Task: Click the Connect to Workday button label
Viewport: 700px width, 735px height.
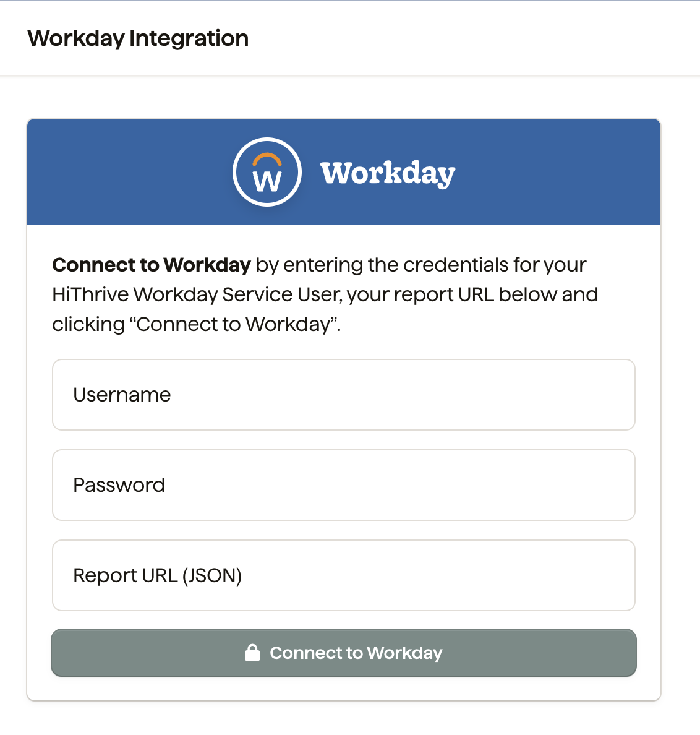Action: pos(356,653)
